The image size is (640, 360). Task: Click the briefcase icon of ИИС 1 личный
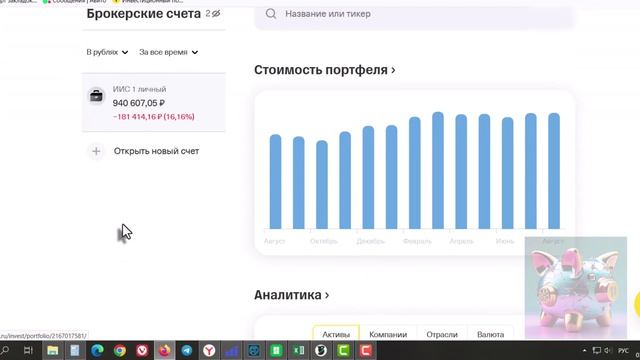(96, 96)
